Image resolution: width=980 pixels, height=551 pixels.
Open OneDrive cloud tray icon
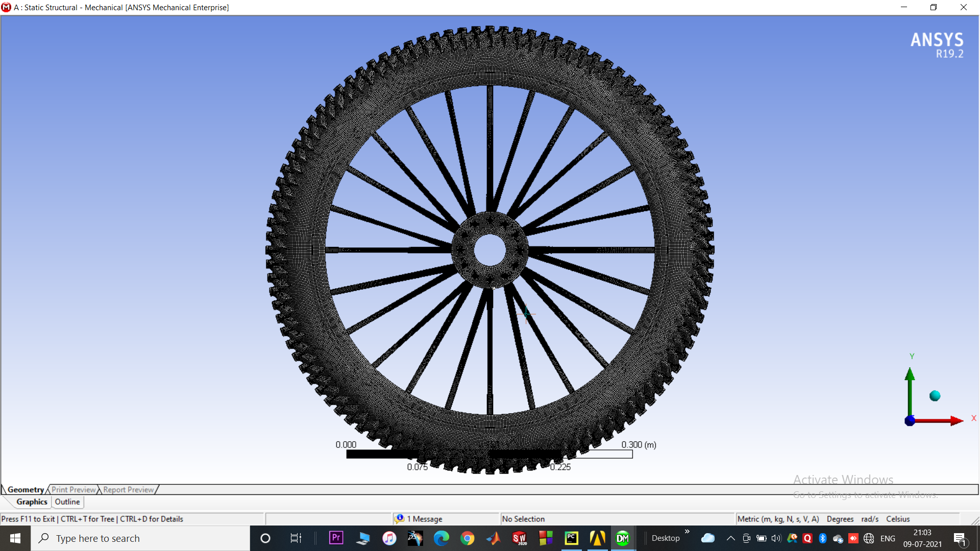(x=708, y=538)
